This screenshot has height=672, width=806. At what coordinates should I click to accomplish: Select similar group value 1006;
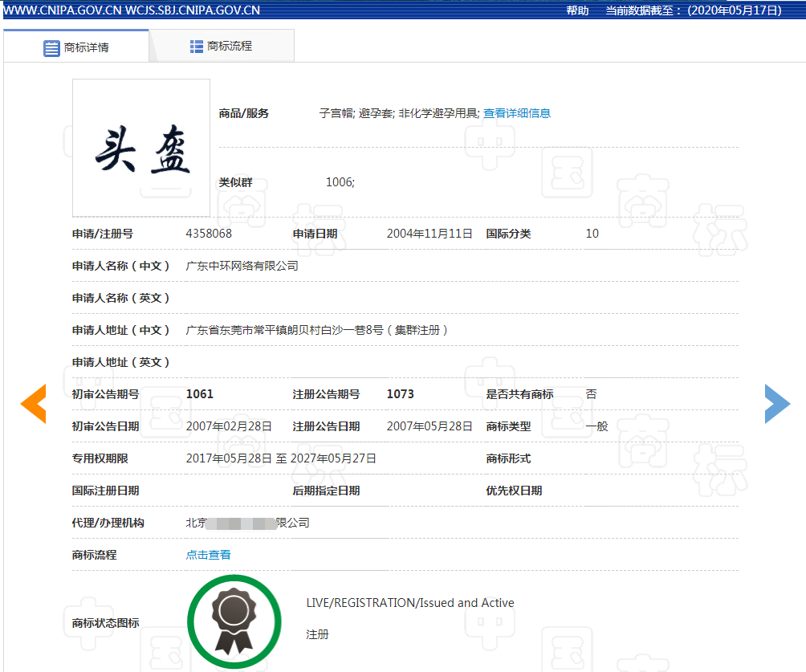pos(340,182)
